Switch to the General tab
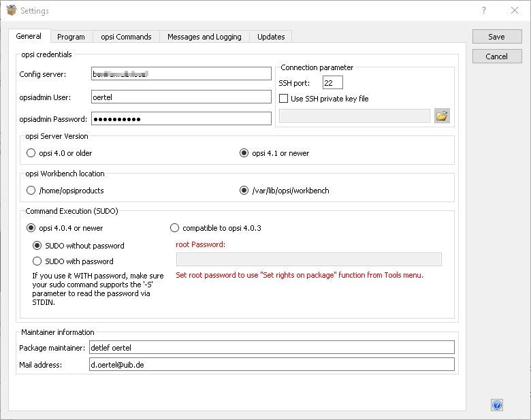Screen dimensions: 531x420 29,36
